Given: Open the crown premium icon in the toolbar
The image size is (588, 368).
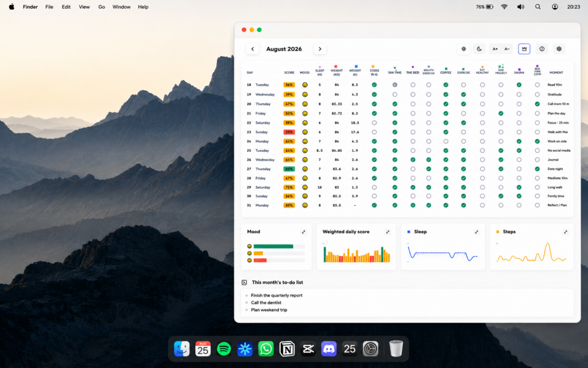Looking at the screenshot, I should click(524, 49).
